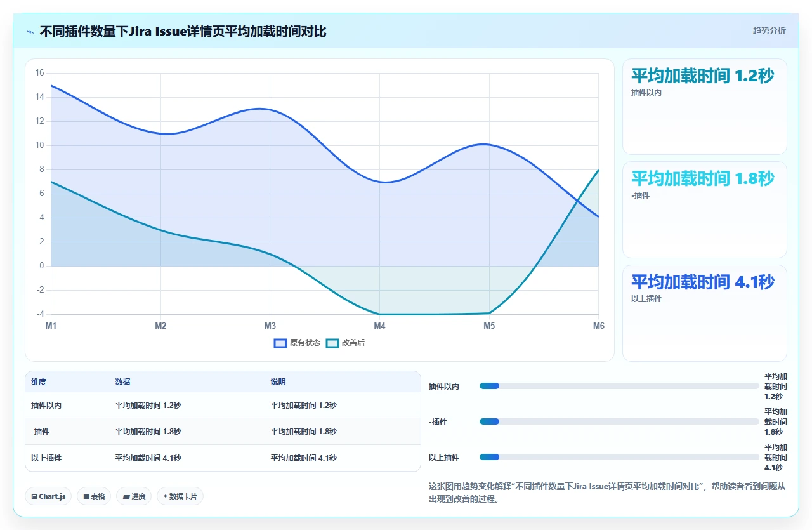
Task: Click the description paragraph starting with 这张图用趋势变化解释
Action: pos(608,493)
